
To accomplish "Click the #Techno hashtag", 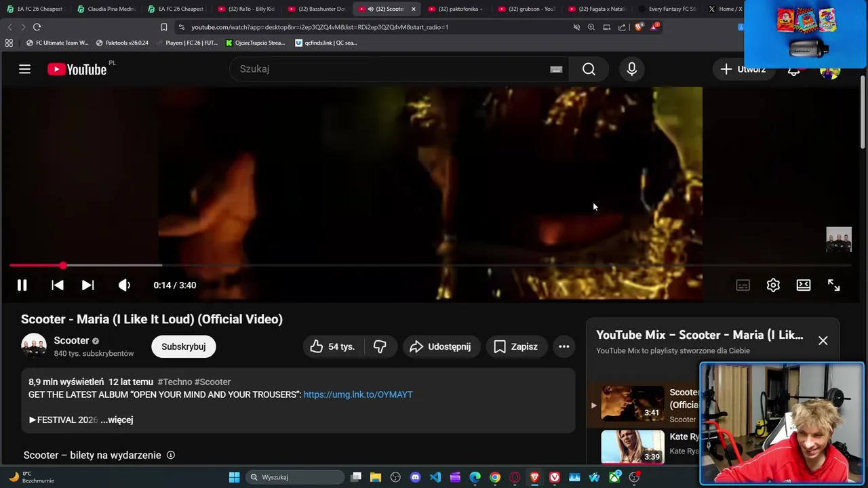I will point(175,382).
